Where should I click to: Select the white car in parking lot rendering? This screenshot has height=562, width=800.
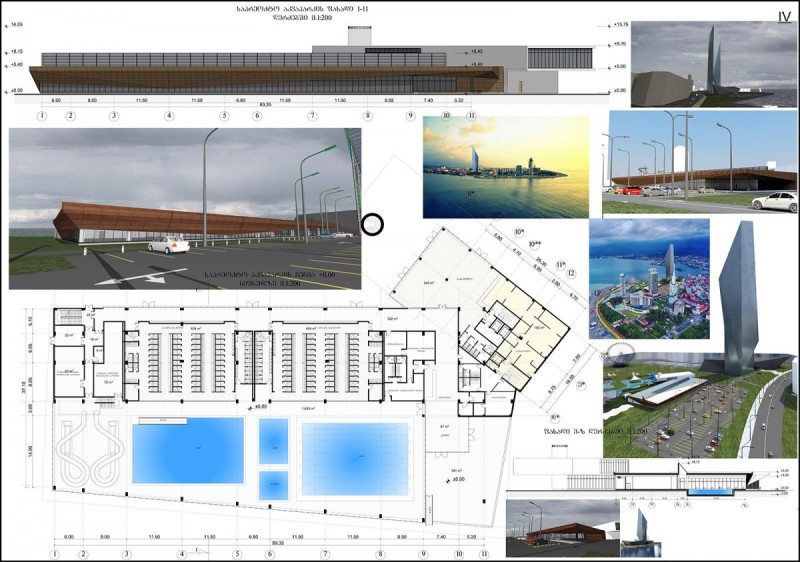[168, 244]
